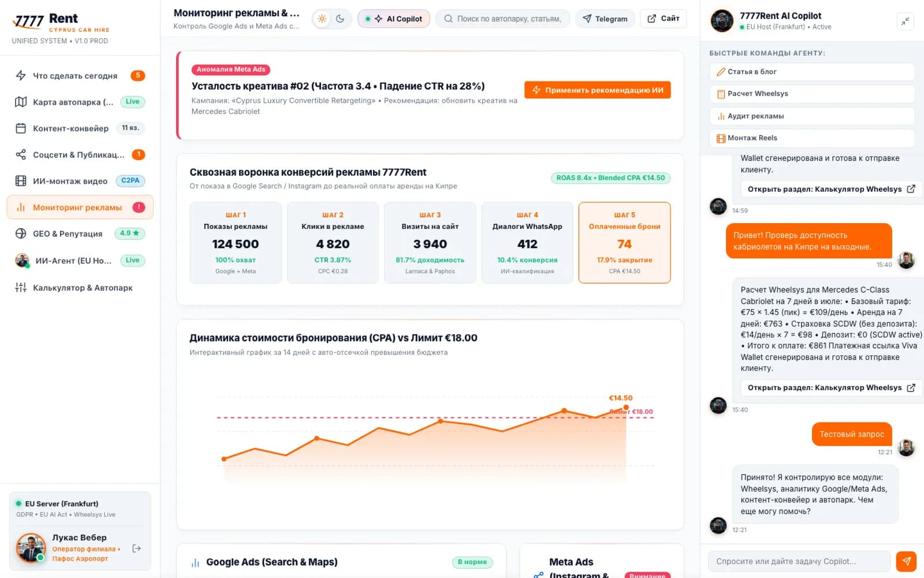Select the Шаг 3 Визиты на сайт card
Screen dimensions: 924x578
pyautogui.click(x=430, y=243)
